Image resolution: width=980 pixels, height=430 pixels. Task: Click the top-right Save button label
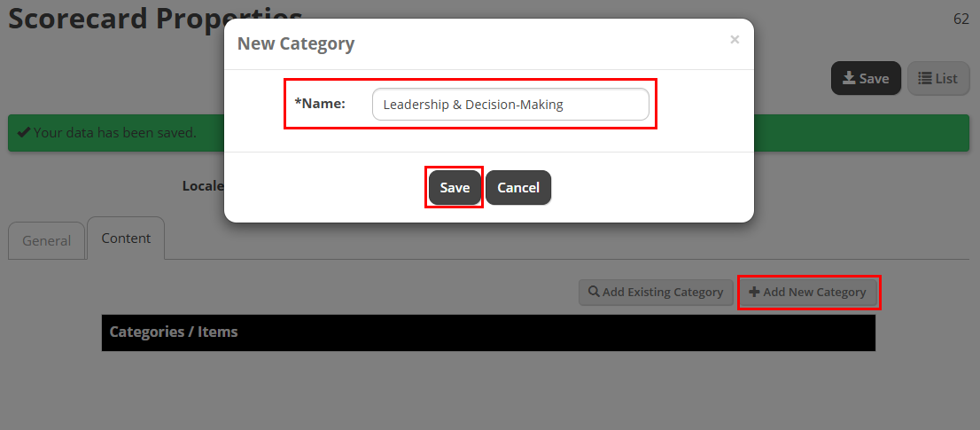(x=874, y=78)
